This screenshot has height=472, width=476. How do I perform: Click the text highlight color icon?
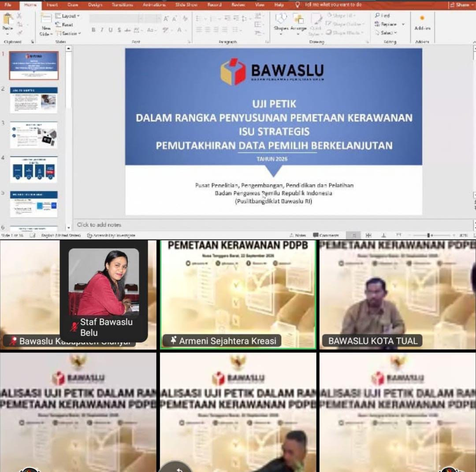coord(166,30)
